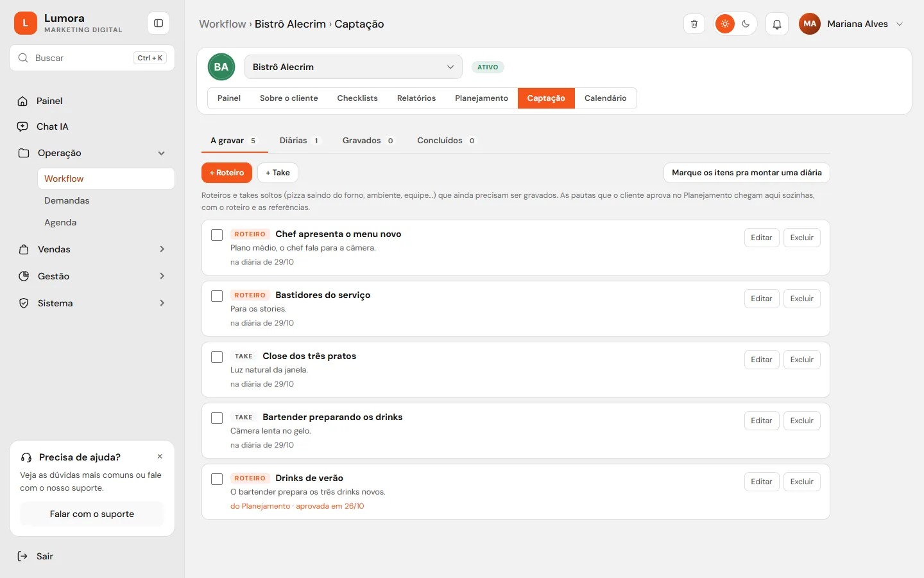Screen dimensions: 924x578
Task: Expand the Gestão section chevron
Action: coord(162,276)
